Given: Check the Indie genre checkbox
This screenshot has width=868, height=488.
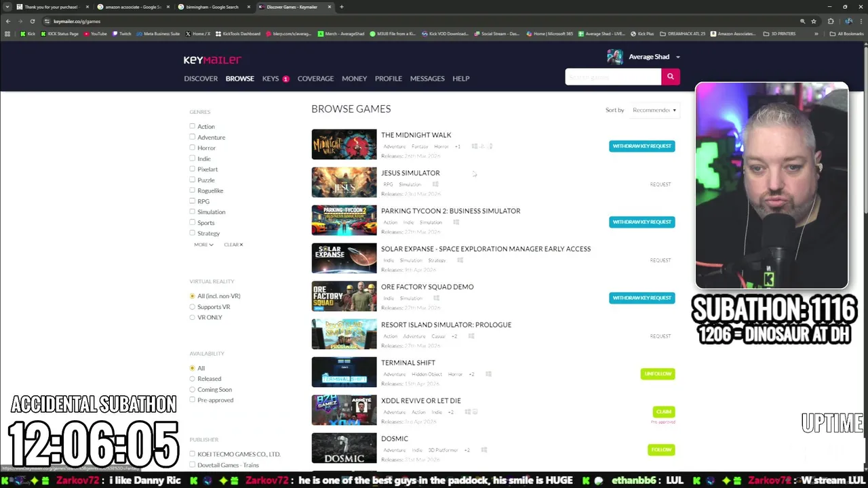Looking at the screenshot, I should tap(193, 158).
